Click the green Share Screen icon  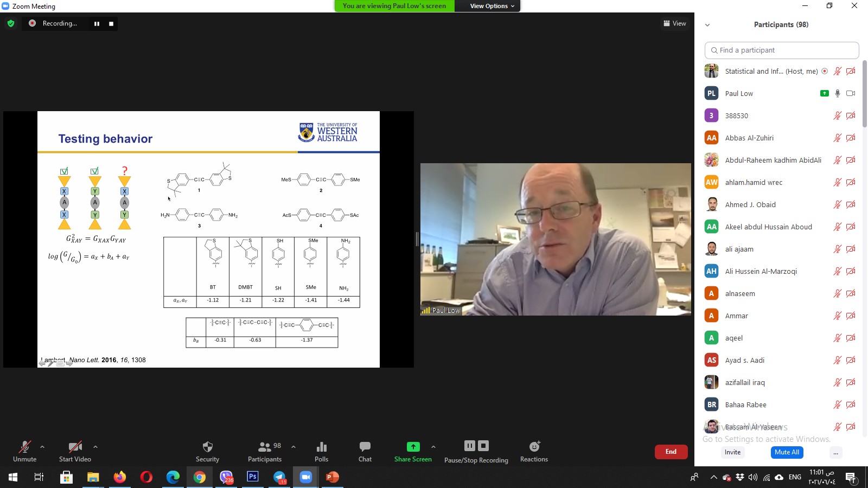[x=413, y=447]
